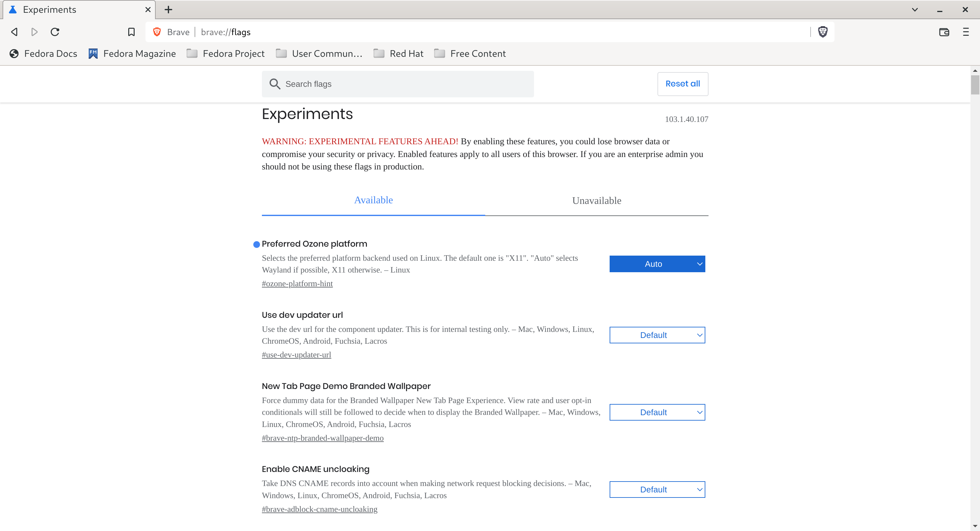Viewport: 980px width, 531px height.
Task: Open the hamburger main menu
Action: pyautogui.click(x=966, y=32)
